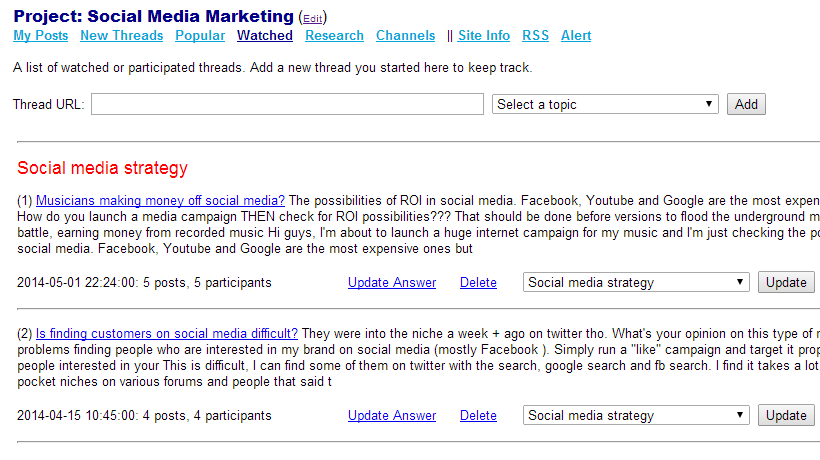
Task: Open 'Musicians making money off social media?' thread
Action: (160, 201)
